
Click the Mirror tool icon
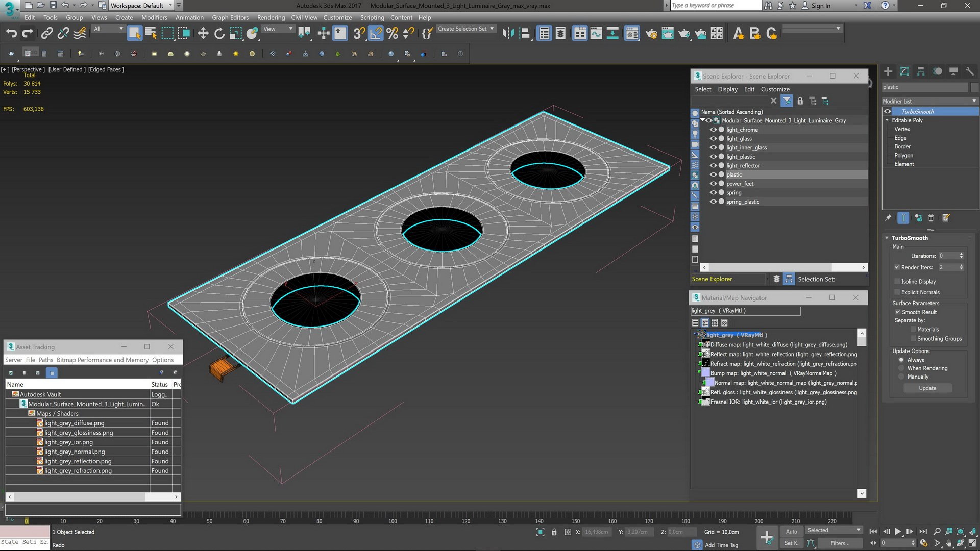click(508, 34)
